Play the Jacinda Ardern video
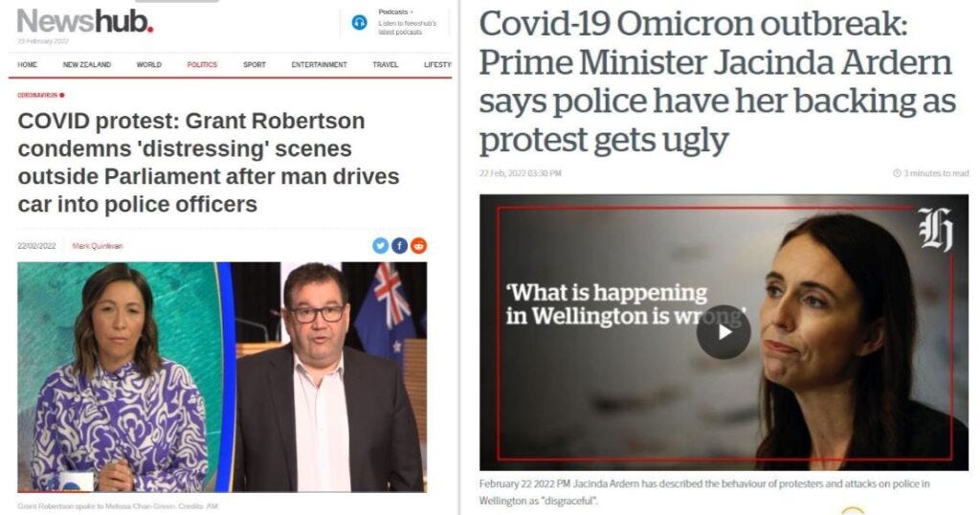The image size is (980, 515). click(724, 332)
